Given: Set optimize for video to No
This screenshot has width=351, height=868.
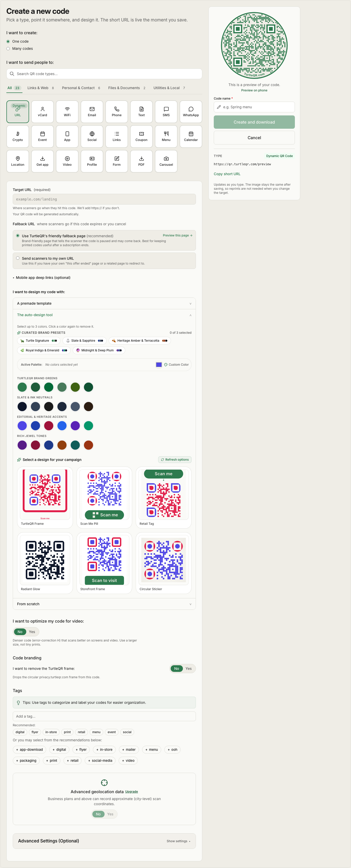Looking at the screenshot, I should pos(20,632).
